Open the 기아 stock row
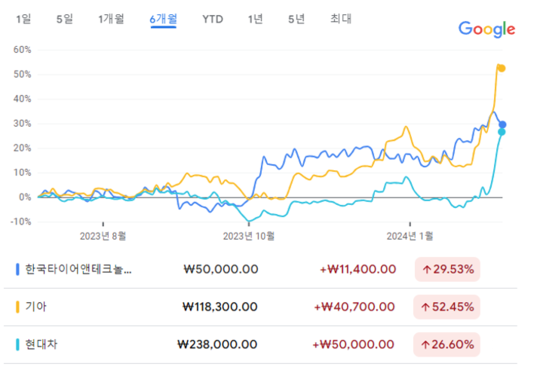The height and width of the screenshot is (376, 540). click(x=260, y=307)
